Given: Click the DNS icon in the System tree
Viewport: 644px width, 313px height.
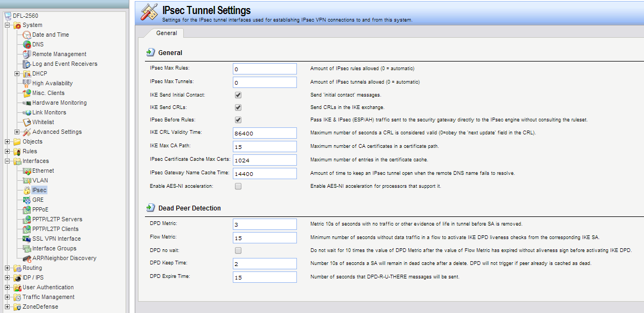Looking at the screenshot, I should 27,45.
